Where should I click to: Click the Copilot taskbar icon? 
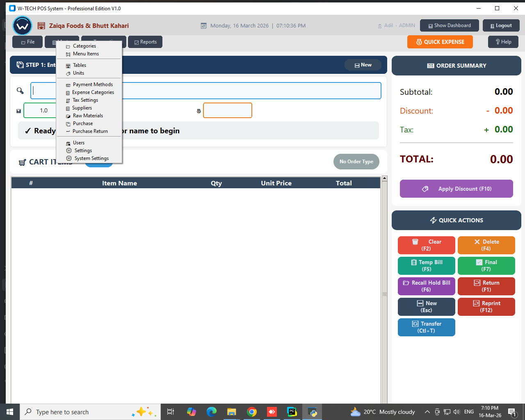(192, 412)
